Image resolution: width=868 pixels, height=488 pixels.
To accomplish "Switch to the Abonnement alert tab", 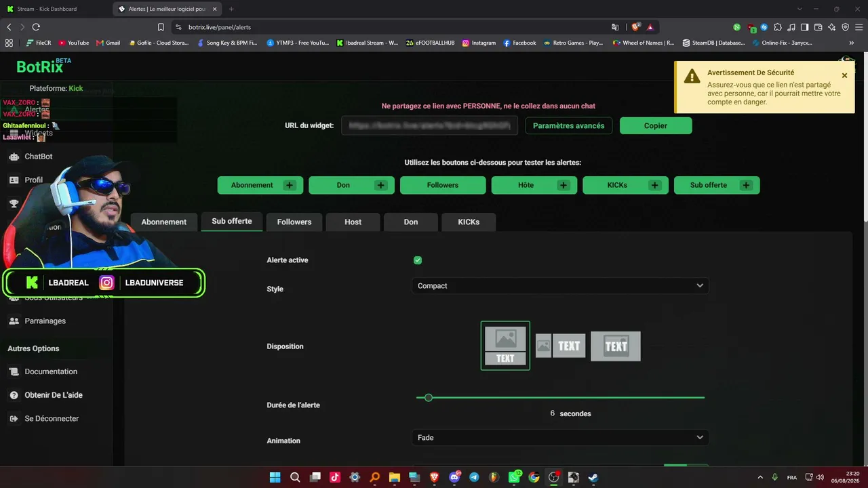I will [163, 222].
